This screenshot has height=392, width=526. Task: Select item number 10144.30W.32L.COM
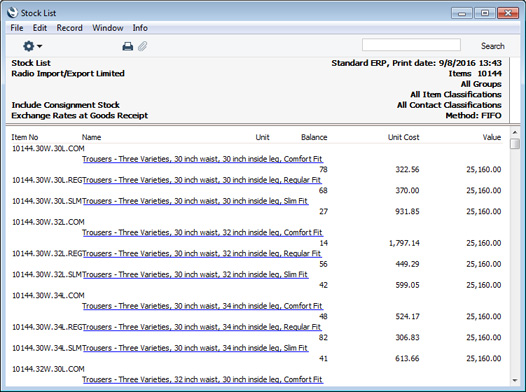coord(48,222)
